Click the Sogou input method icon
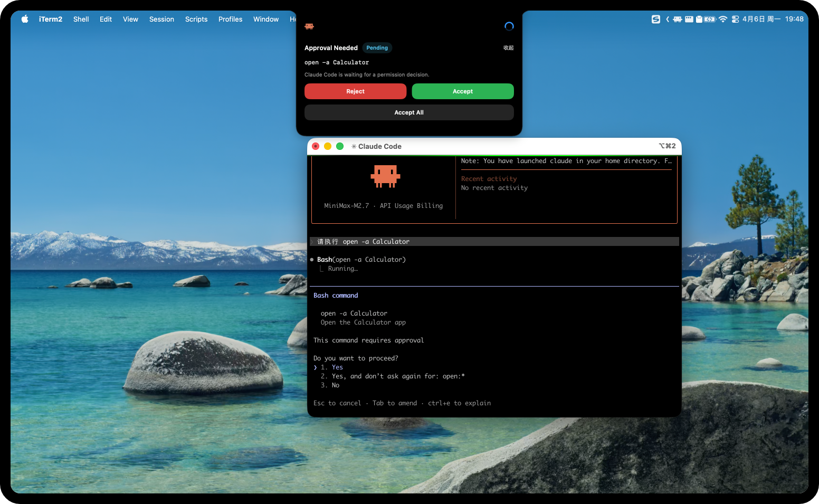The height and width of the screenshot is (504, 819). coord(656,19)
